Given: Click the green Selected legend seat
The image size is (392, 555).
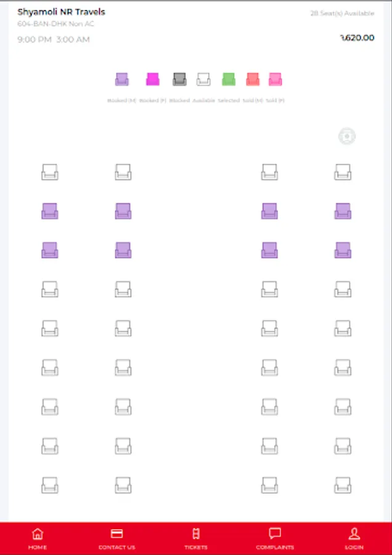Looking at the screenshot, I should click(x=229, y=80).
